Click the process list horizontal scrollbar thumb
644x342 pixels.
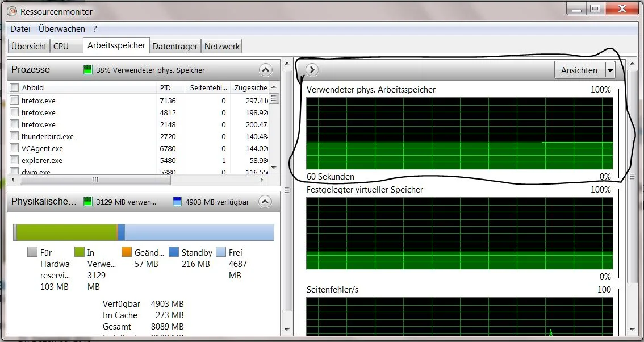[95, 180]
